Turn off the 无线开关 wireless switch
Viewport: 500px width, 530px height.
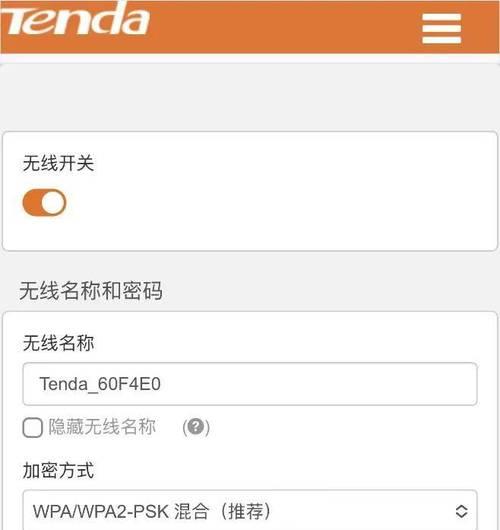44,203
